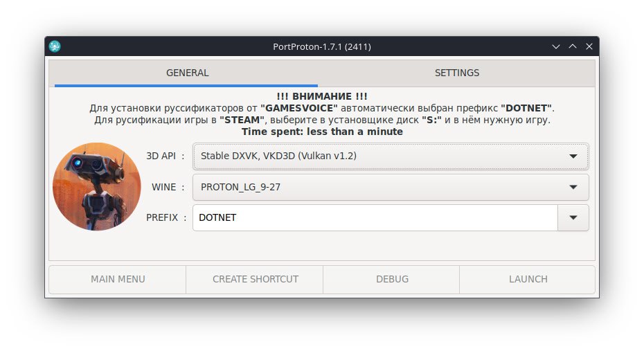The width and height of the screenshot is (644, 351).
Task: Close the PortProton window
Action: click(x=589, y=46)
